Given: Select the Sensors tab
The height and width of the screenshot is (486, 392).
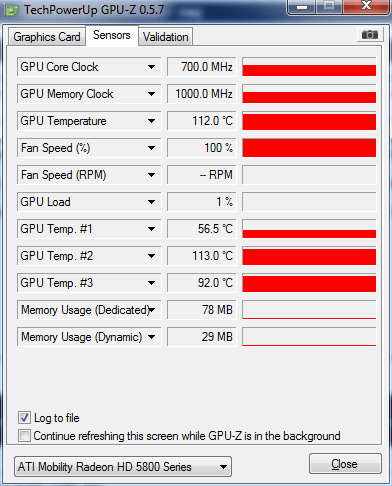Looking at the screenshot, I should (112, 35).
